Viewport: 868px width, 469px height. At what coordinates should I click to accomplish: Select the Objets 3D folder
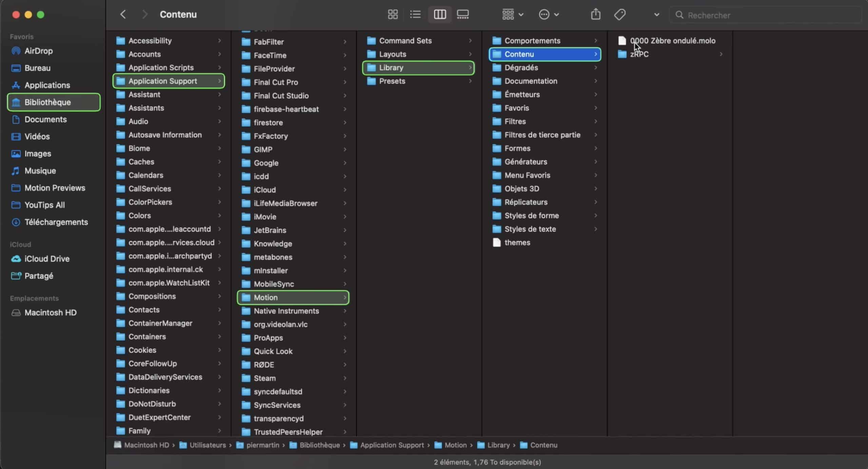[545, 189]
